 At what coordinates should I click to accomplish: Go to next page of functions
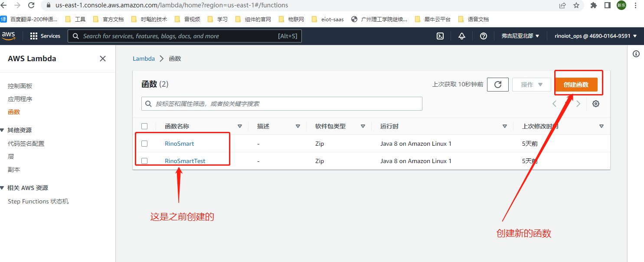[x=578, y=104]
